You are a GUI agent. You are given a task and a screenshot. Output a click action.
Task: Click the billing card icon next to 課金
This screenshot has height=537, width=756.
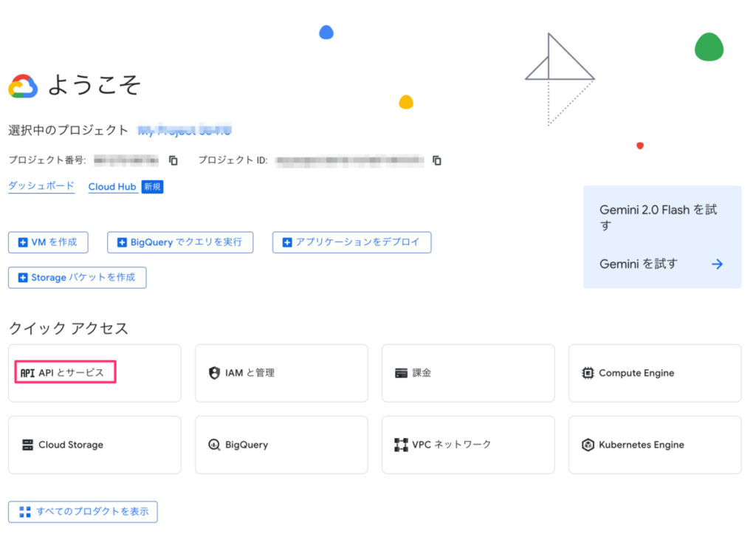pos(401,373)
